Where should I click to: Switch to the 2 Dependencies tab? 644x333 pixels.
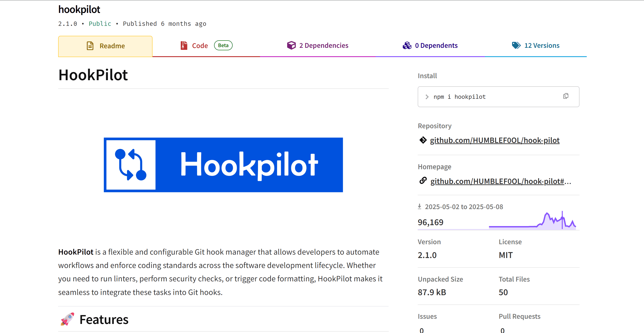[x=324, y=45]
